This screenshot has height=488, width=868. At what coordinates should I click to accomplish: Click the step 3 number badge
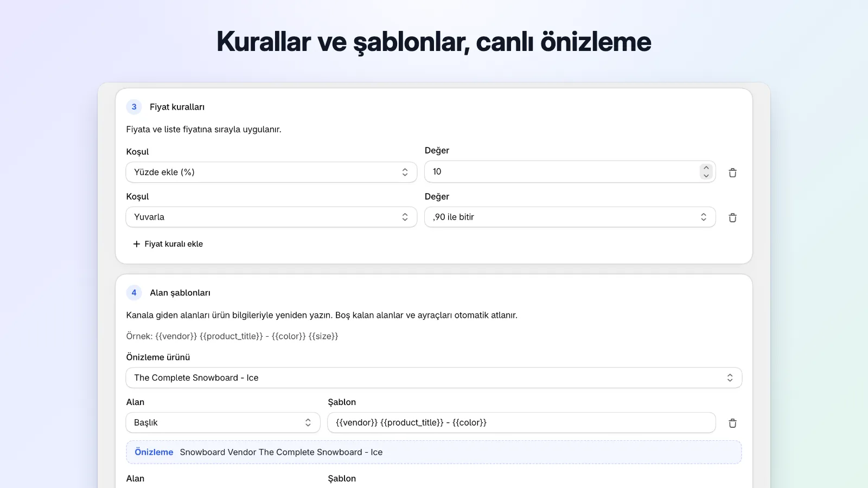[134, 107]
